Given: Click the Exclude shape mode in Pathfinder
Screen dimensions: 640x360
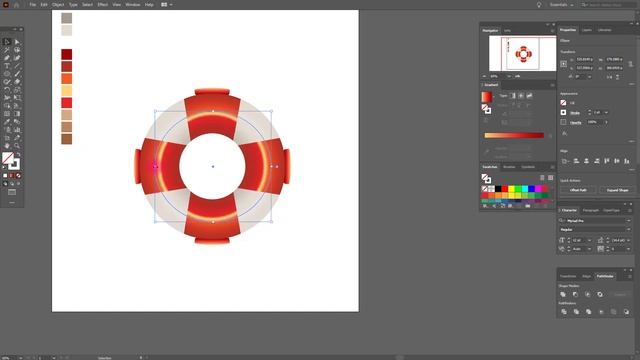Looking at the screenshot, I should (600, 294).
